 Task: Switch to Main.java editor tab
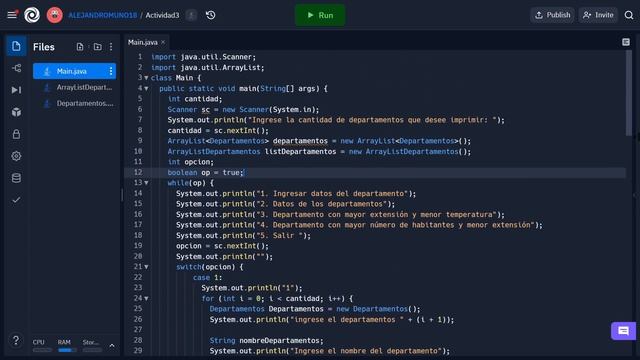142,42
